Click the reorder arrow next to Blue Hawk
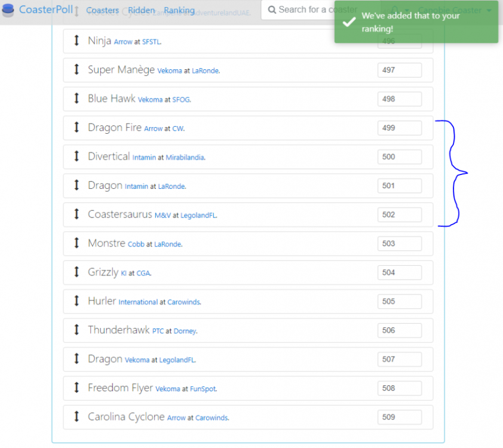The image size is (503, 448). pos(76,99)
